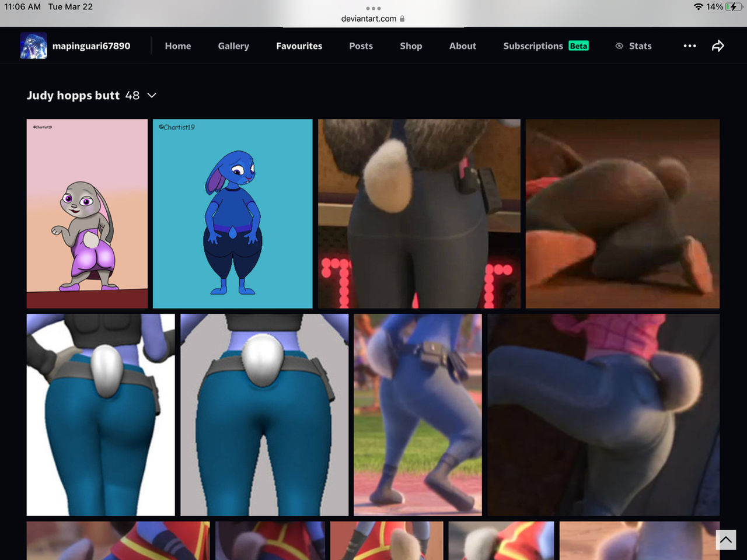Go to the Home tab
The height and width of the screenshot is (560, 747).
click(x=178, y=46)
